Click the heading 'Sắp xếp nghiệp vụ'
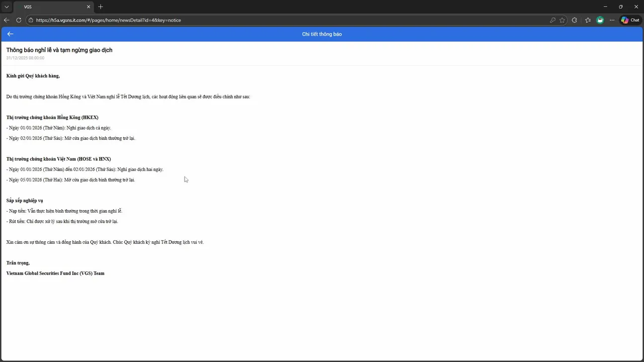 pos(25,201)
